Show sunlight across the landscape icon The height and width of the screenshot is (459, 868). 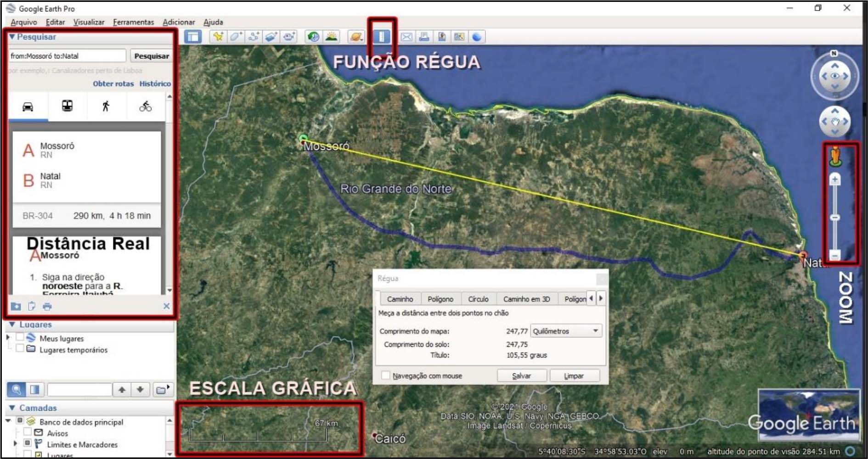click(x=331, y=37)
